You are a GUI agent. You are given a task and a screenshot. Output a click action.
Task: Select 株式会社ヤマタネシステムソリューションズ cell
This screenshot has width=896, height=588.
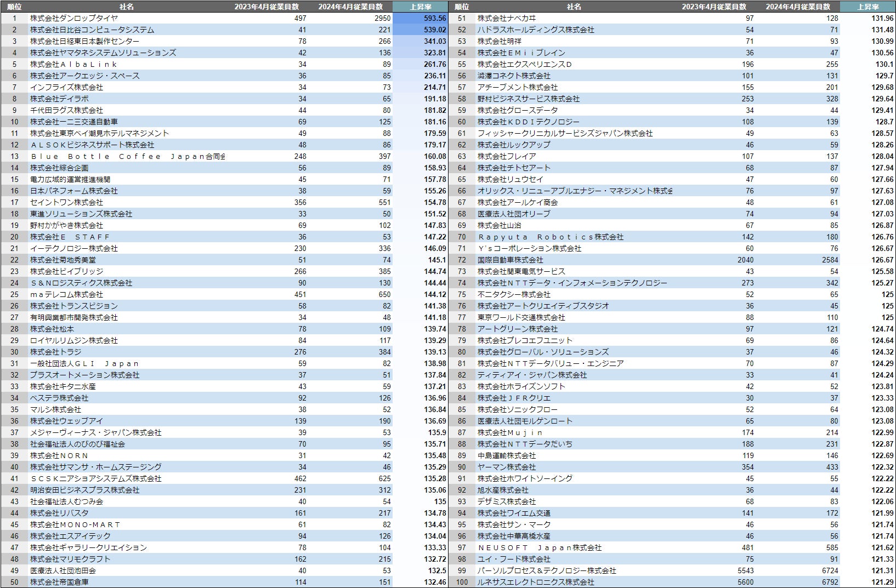click(x=103, y=53)
